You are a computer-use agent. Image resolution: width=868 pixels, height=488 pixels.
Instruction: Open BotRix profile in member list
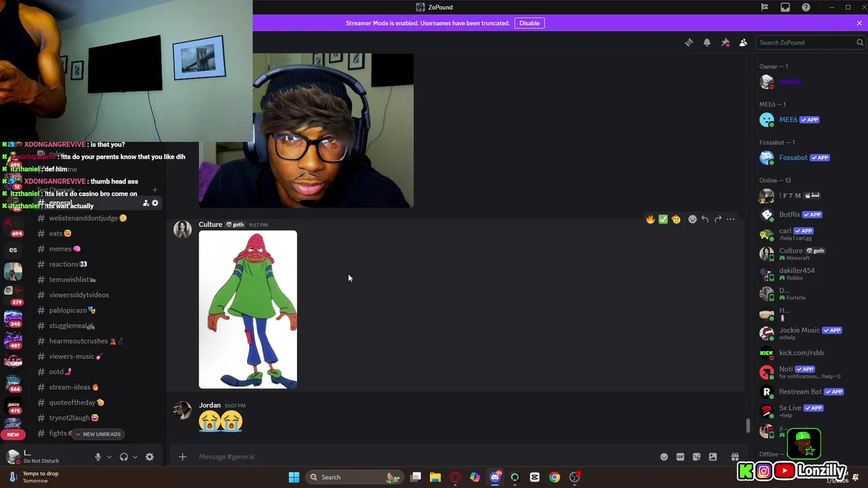810,215
